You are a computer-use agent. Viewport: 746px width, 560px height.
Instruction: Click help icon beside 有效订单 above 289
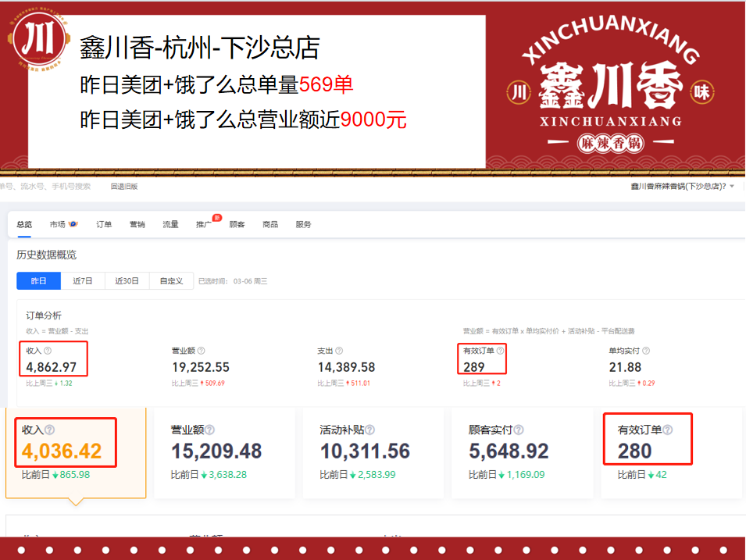point(500,351)
